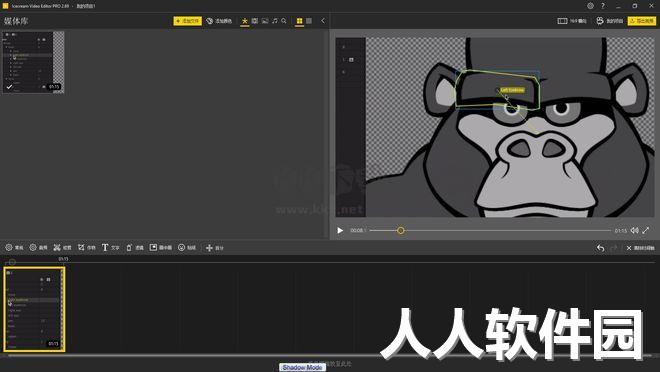Click the Icecream Video Editor app icon

[x=5, y=6]
